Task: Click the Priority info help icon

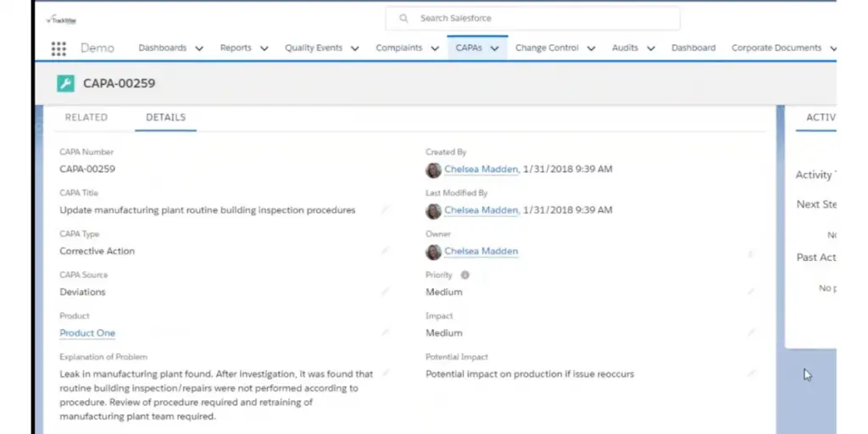Action: tap(465, 275)
